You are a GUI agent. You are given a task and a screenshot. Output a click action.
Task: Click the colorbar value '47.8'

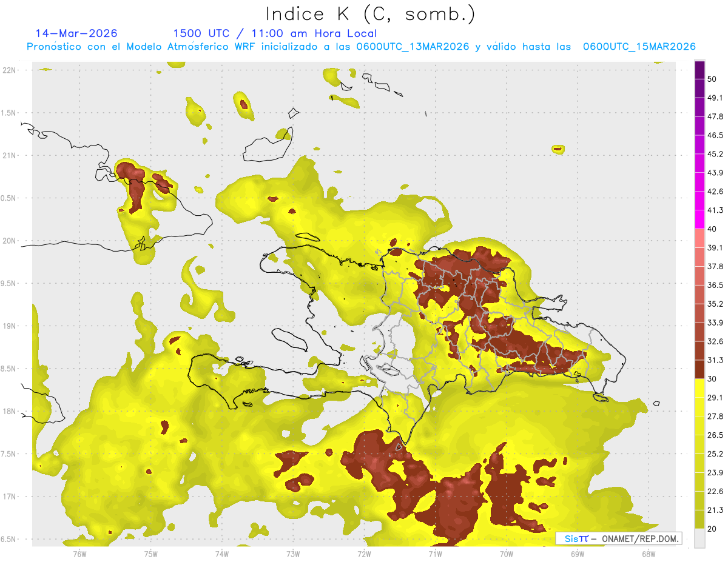tap(715, 116)
